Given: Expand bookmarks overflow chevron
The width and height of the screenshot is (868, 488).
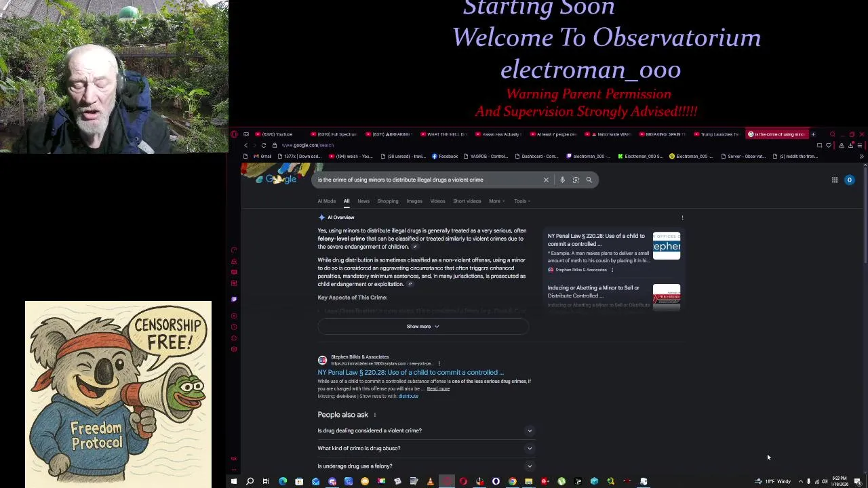Looking at the screenshot, I should click(861, 157).
